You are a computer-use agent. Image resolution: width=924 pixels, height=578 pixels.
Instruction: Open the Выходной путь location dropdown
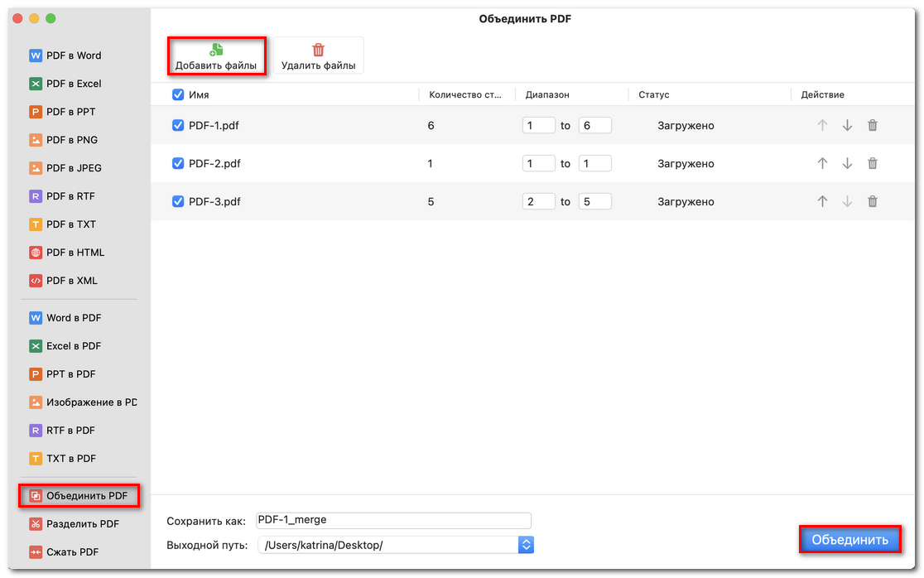(x=525, y=545)
